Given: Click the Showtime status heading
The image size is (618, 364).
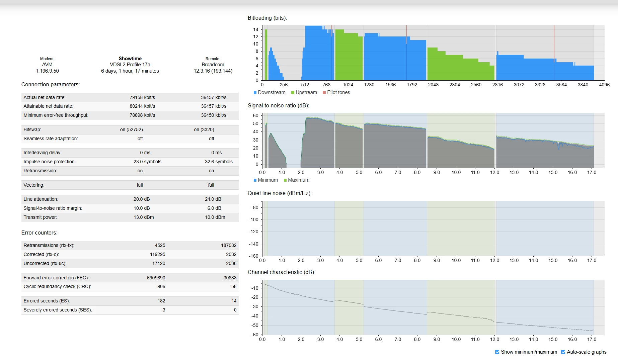Looking at the screenshot, I should point(130,59).
